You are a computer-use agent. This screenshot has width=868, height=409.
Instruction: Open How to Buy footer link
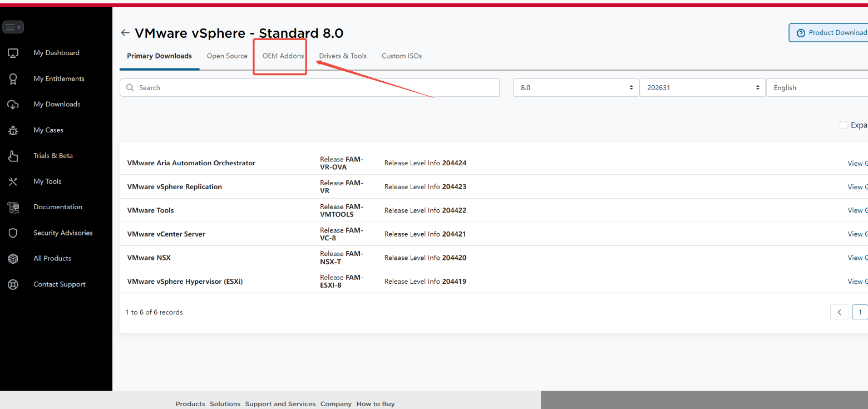point(376,404)
